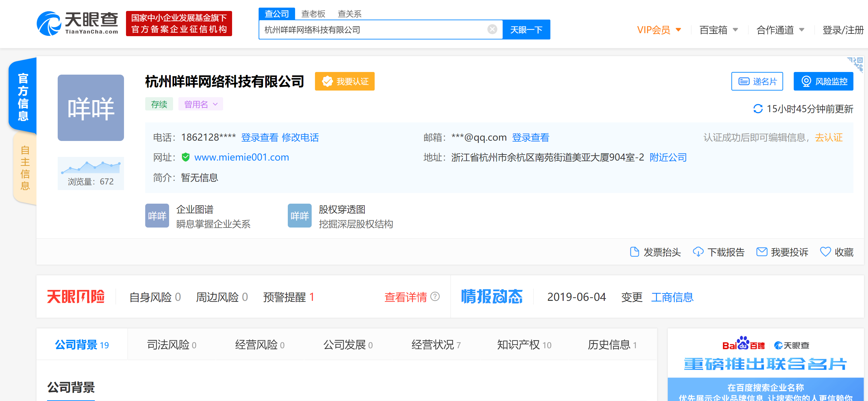Click 登录查看 next to phone number
The image size is (868, 401).
pyautogui.click(x=260, y=138)
